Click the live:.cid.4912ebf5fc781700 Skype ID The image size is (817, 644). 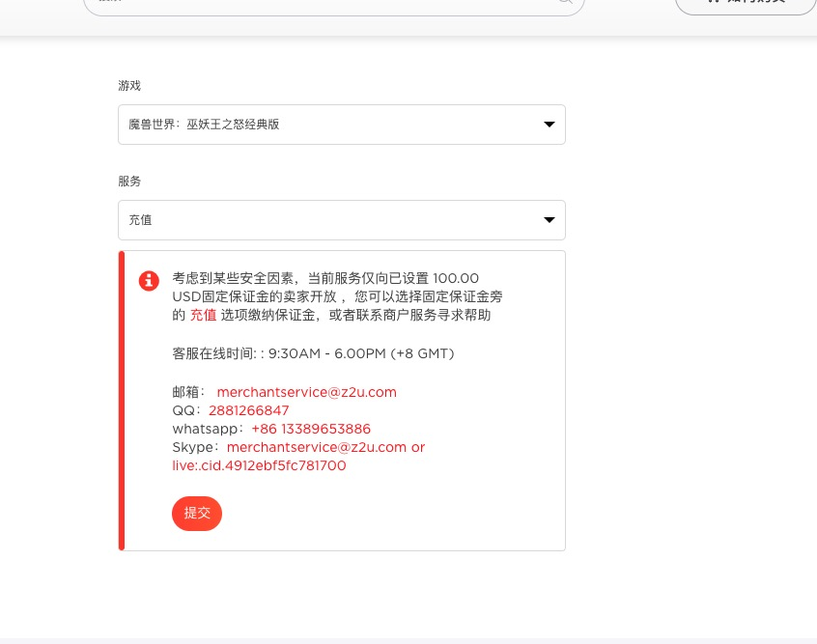[x=259, y=465]
